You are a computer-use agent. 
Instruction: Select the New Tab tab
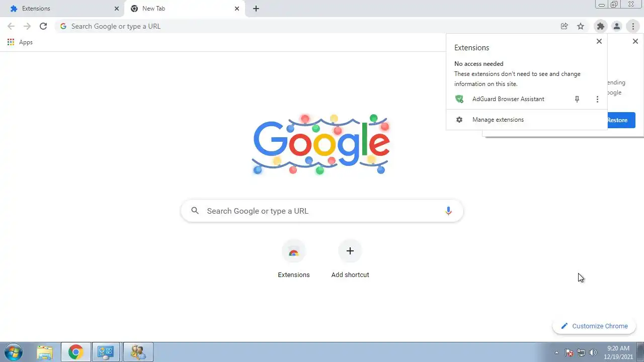(x=185, y=9)
